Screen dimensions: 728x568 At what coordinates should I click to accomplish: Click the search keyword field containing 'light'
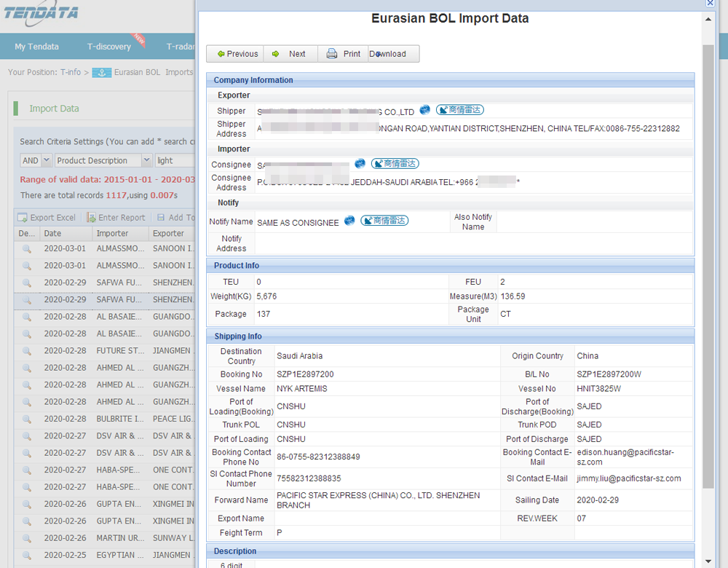click(x=173, y=160)
